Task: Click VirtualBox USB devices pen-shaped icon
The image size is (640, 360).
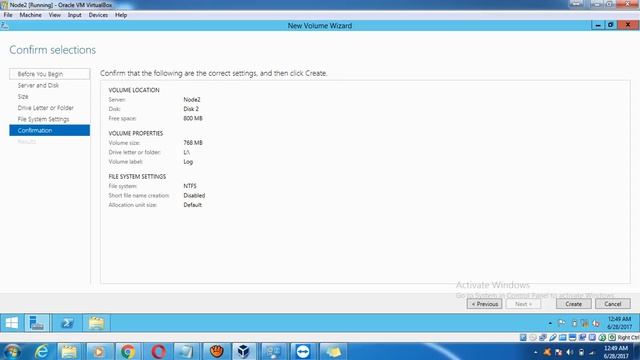Action: (x=553, y=338)
